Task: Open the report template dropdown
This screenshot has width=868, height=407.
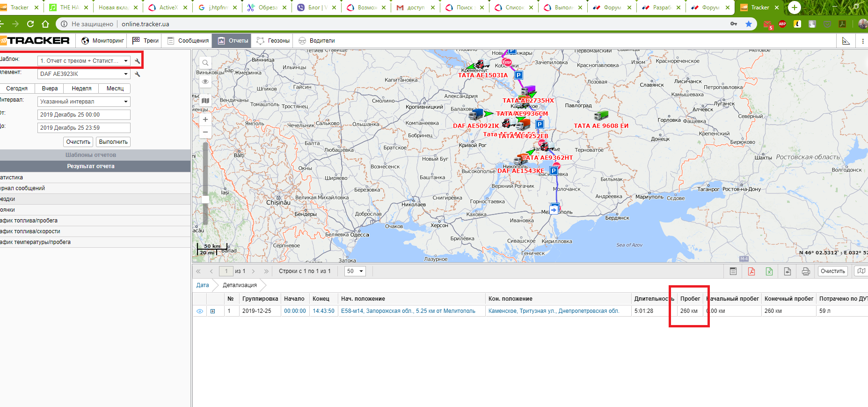Action: click(84, 61)
